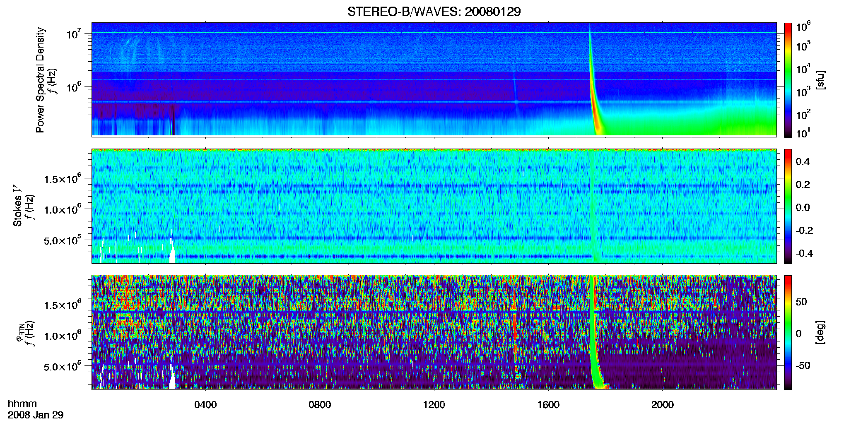
Task: Click the Stokes V colorbar
Action: [788, 206]
